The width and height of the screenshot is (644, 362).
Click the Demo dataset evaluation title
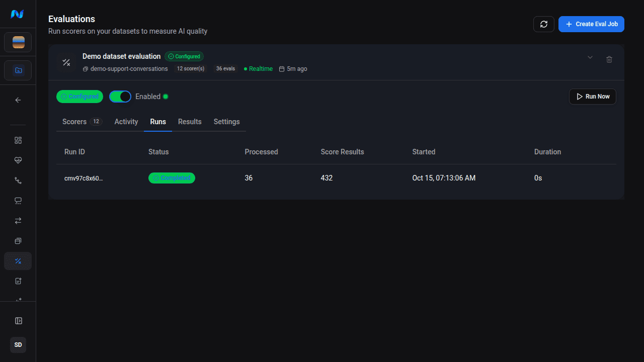click(x=122, y=56)
